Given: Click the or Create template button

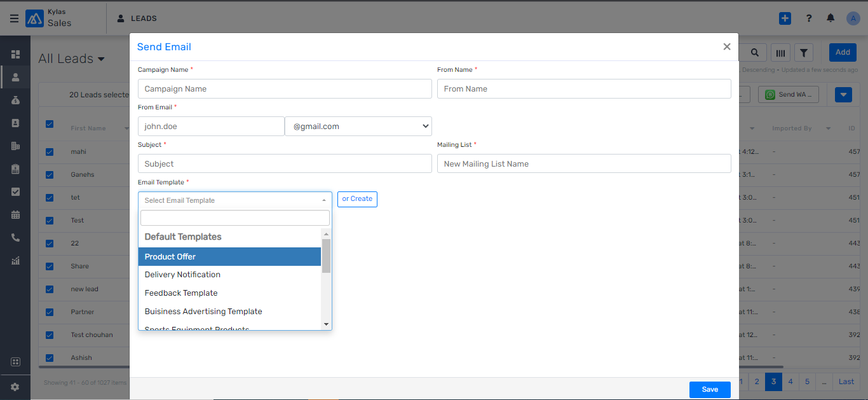Looking at the screenshot, I should (x=357, y=199).
